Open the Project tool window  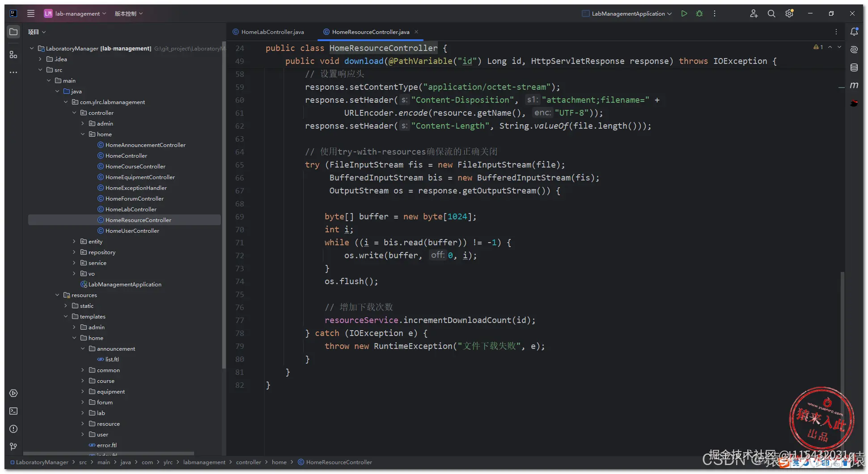click(x=13, y=32)
